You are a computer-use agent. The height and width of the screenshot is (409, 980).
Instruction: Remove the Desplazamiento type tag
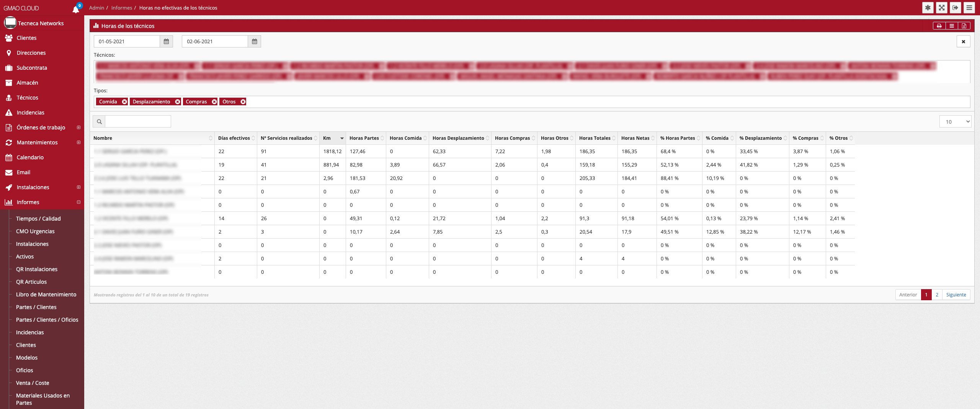(178, 101)
